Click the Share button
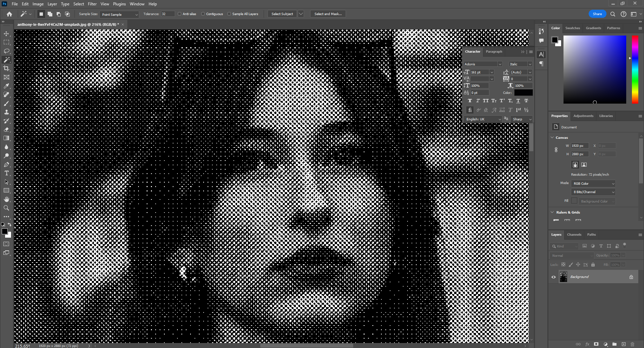Image resolution: width=644 pixels, height=348 pixels. point(597,14)
